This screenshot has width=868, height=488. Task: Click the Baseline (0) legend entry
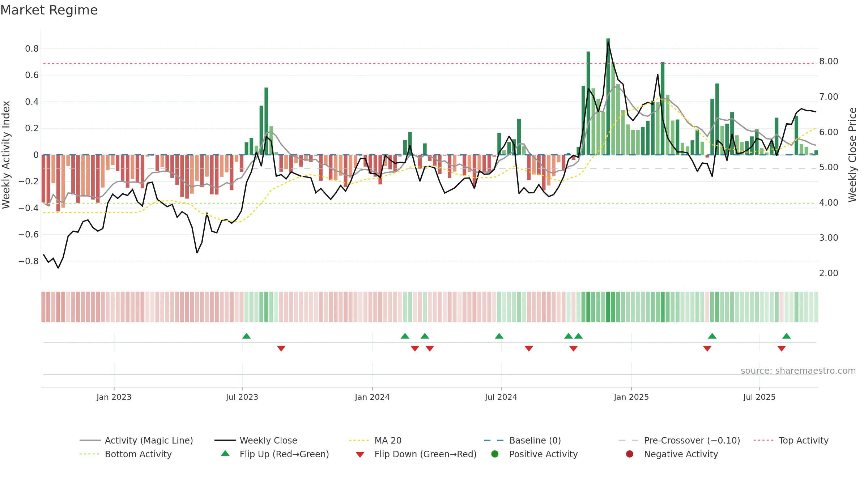pyautogui.click(x=522, y=440)
